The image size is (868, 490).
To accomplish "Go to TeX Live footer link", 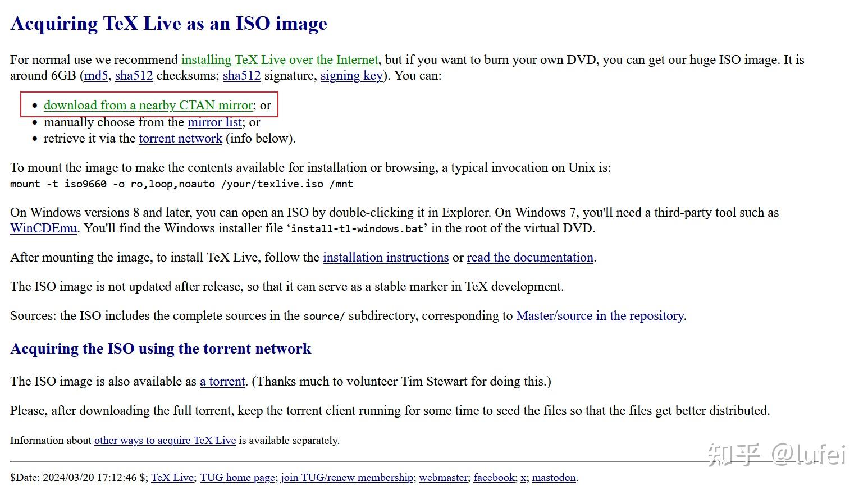I will [172, 478].
